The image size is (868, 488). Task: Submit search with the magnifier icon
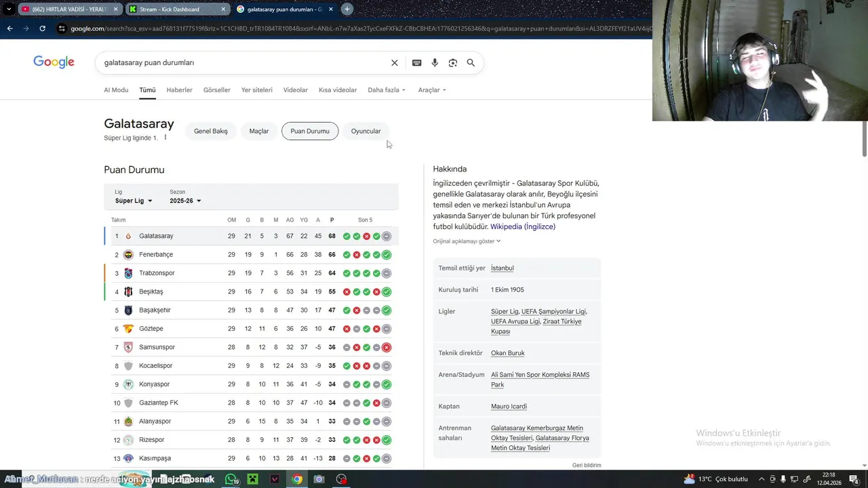coord(471,62)
